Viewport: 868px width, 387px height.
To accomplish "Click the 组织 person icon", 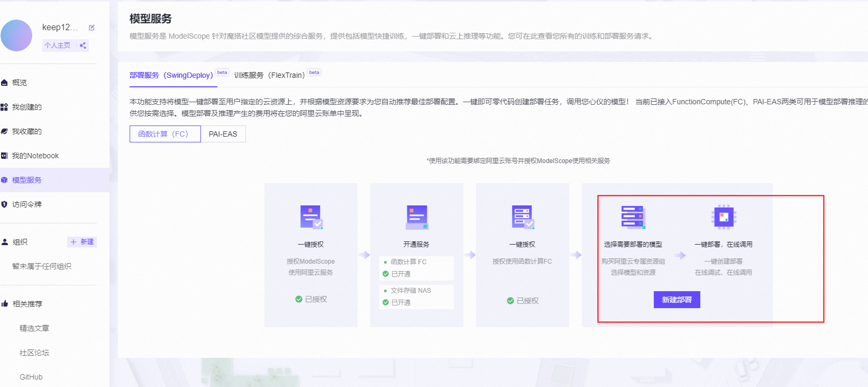I will pos(4,242).
